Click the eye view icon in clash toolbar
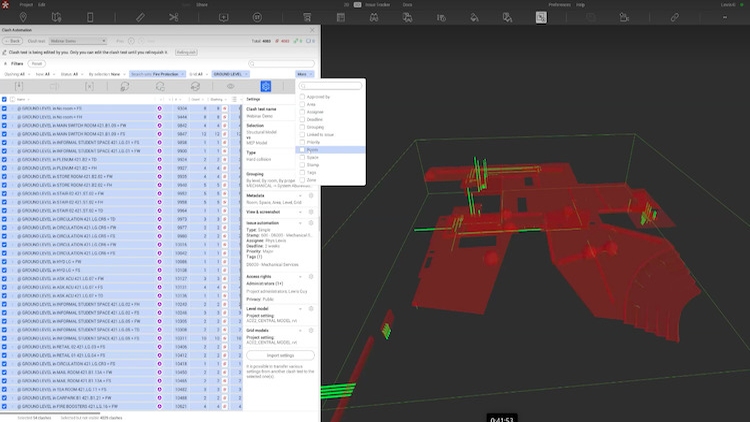 point(233,87)
